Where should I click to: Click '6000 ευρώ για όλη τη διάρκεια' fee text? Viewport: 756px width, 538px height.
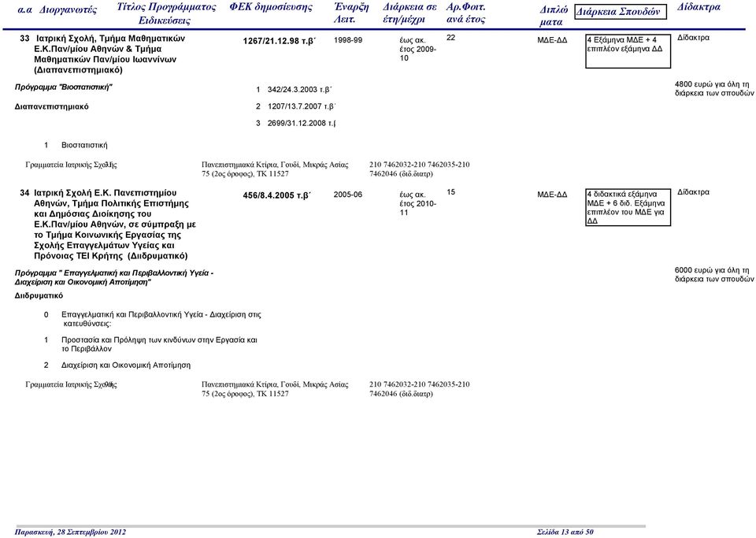(714, 275)
